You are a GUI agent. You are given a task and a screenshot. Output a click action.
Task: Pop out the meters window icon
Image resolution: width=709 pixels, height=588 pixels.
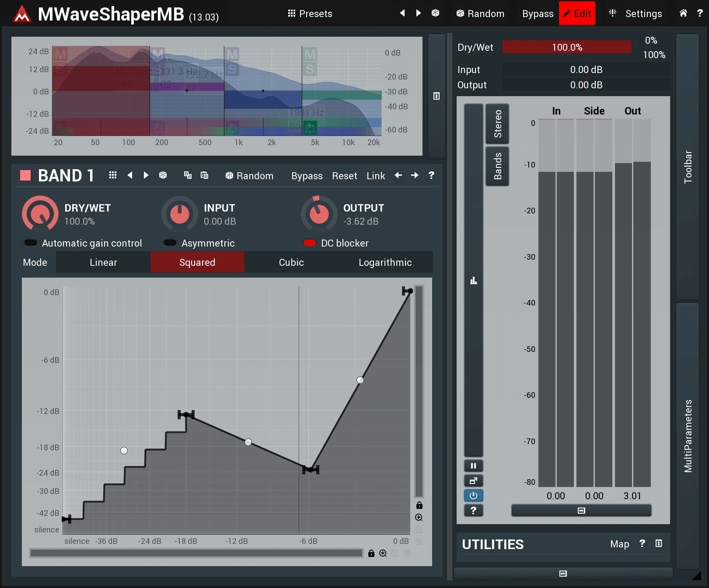tap(473, 481)
